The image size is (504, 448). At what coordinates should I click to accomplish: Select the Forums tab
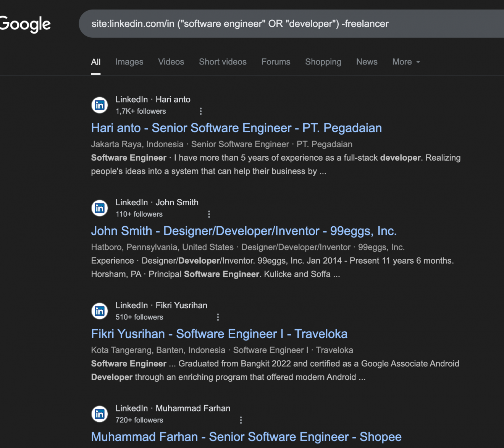(276, 61)
